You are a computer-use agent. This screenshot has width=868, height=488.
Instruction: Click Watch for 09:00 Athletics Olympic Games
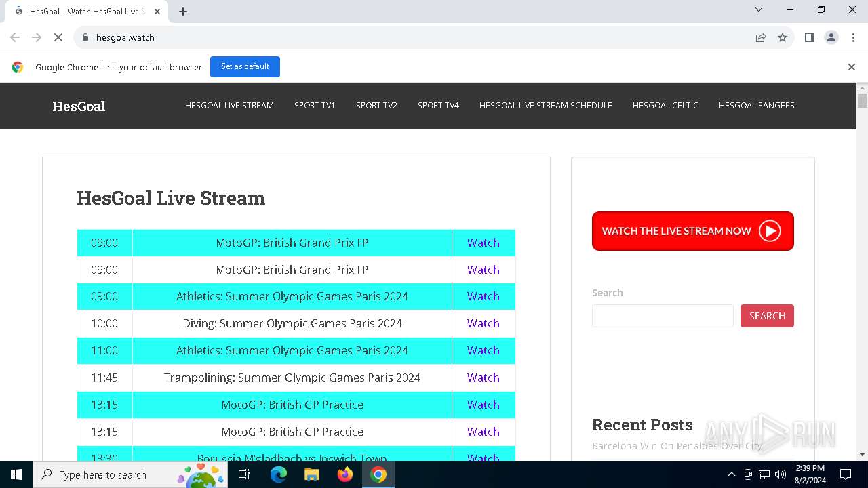point(484,296)
